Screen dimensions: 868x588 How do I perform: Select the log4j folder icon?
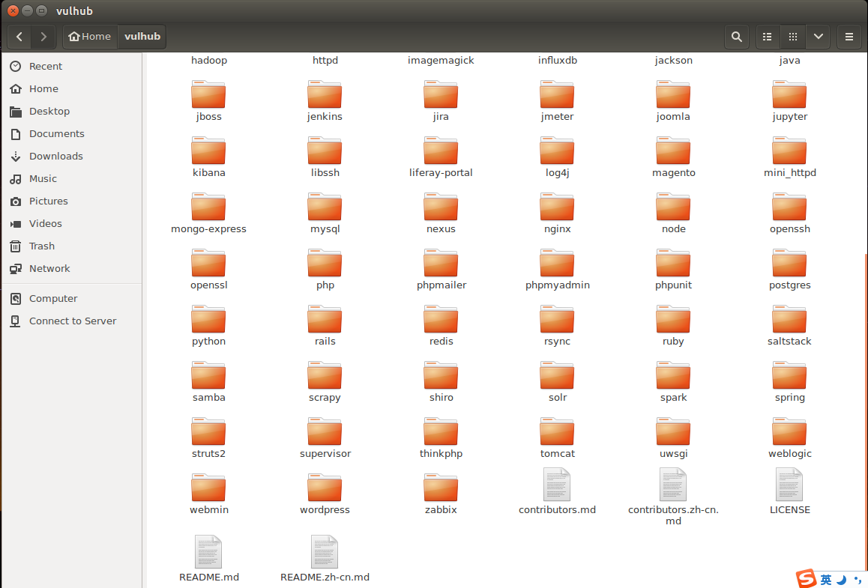tap(557, 151)
